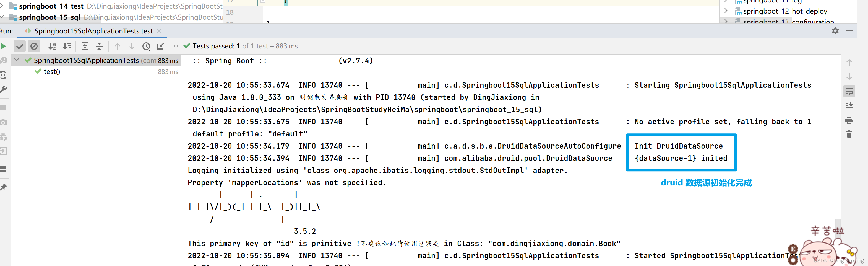This screenshot has height=266, width=868.
Task: Click console vertical scrollbar thumb
Action: click(x=838, y=242)
